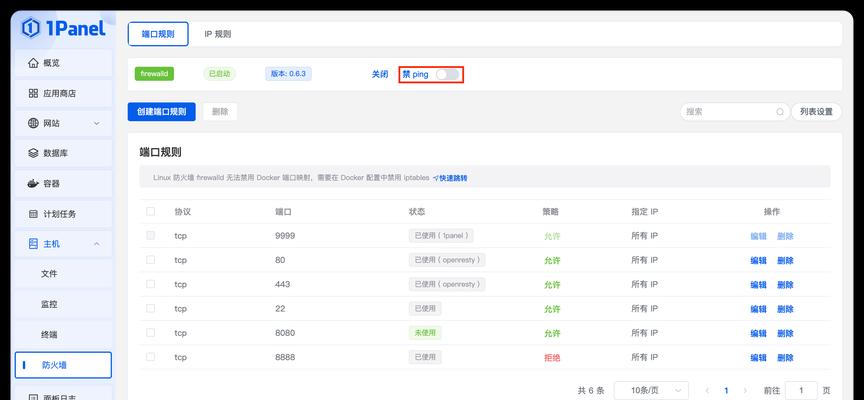Click 删除 for port 80 row

click(785, 261)
